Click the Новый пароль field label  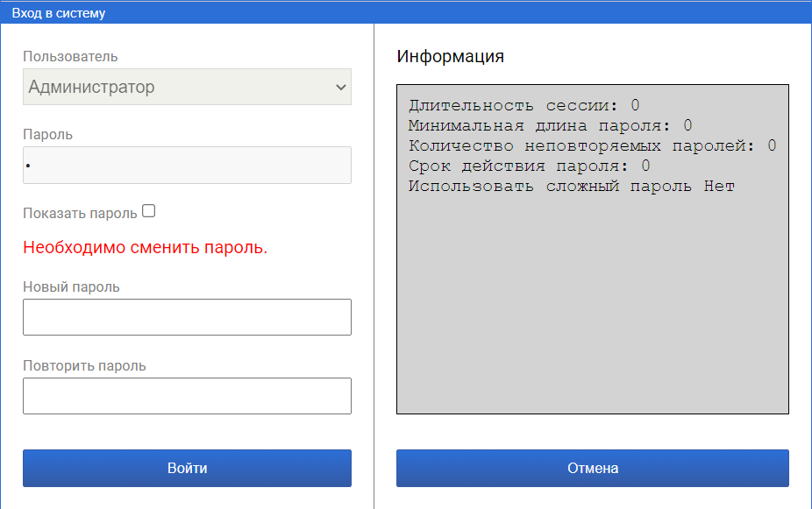pyautogui.click(x=71, y=286)
